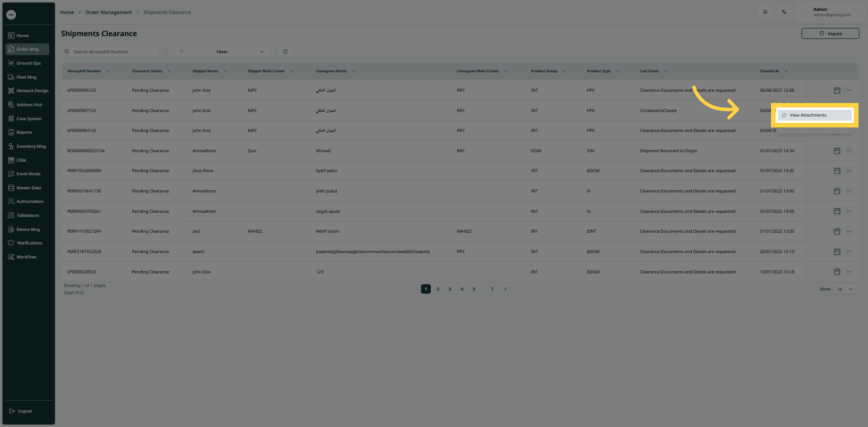
Task: Click the notification bell icon
Action: coord(765,12)
